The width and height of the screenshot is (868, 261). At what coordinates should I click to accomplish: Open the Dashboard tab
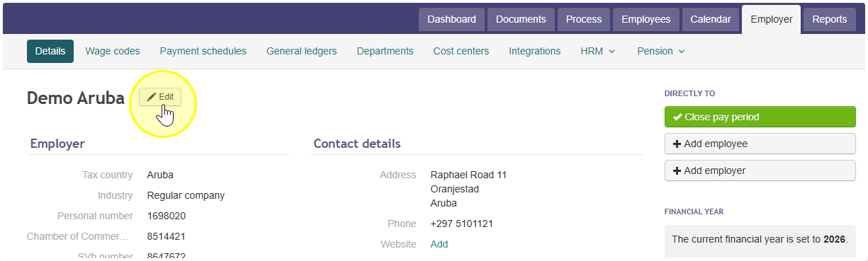point(452,20)
